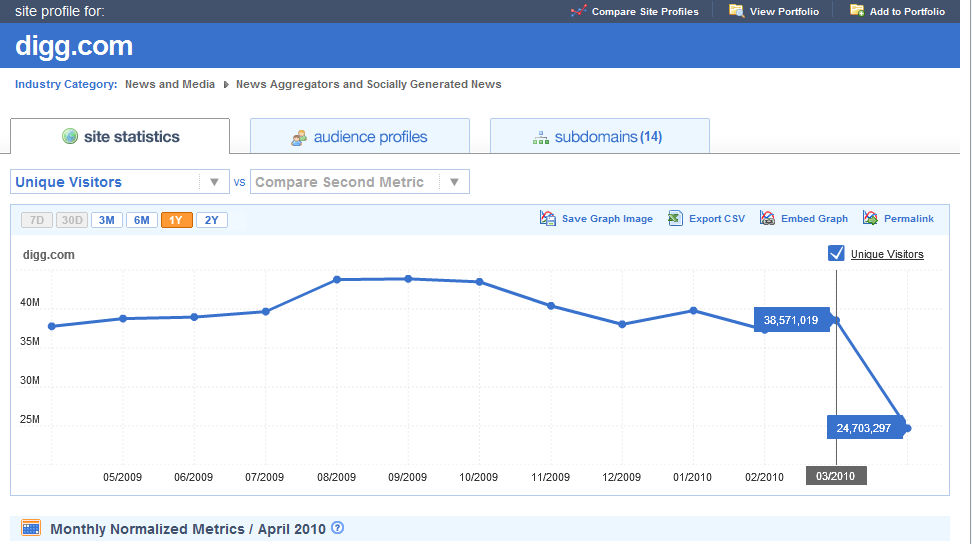Image resolution: width=972 pixels, height=544 pixels.
Task: Open News Aggregators and Socially Generated News
Action: coord(368,84)
